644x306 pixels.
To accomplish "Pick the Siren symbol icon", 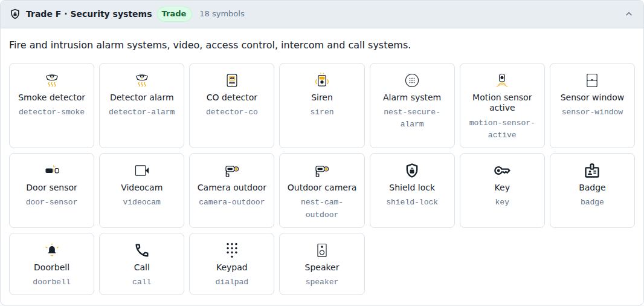I will click(x=322, y=80).
